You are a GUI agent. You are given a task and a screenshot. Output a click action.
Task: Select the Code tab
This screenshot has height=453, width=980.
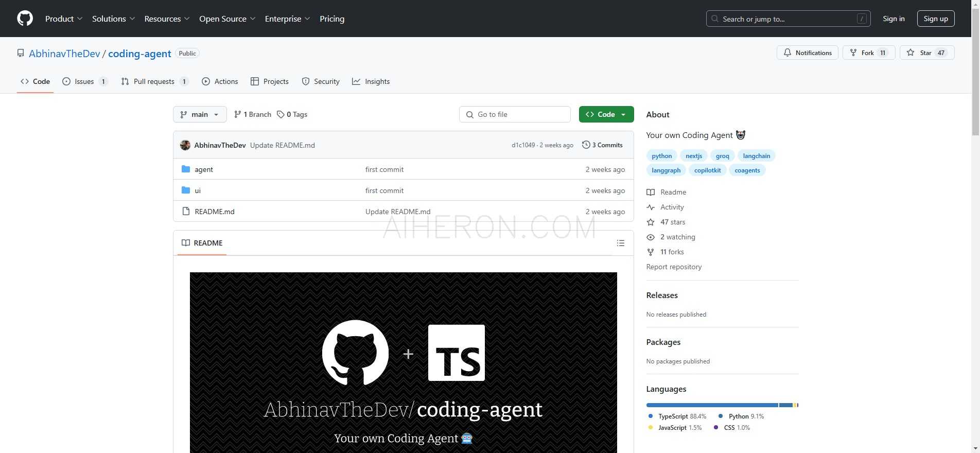35,81
